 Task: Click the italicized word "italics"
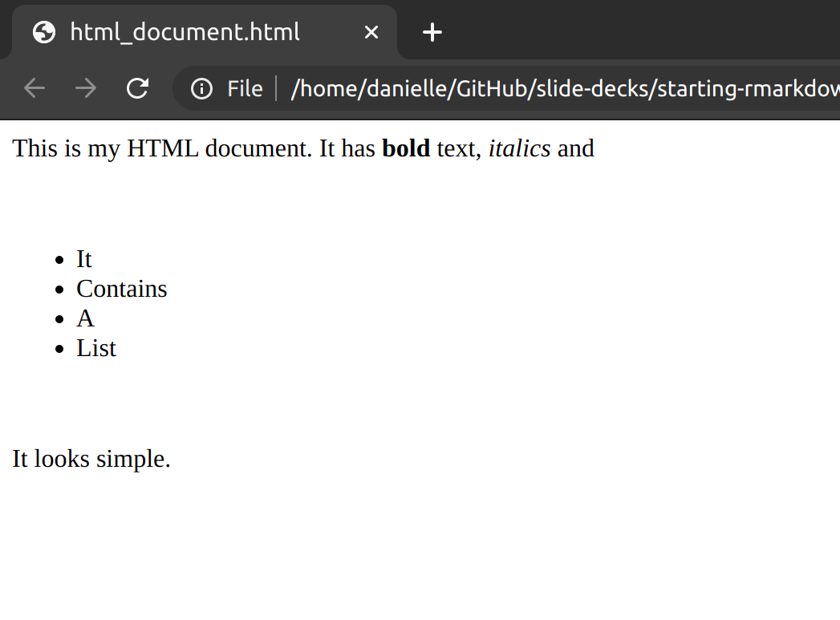(x=519, y=148)
